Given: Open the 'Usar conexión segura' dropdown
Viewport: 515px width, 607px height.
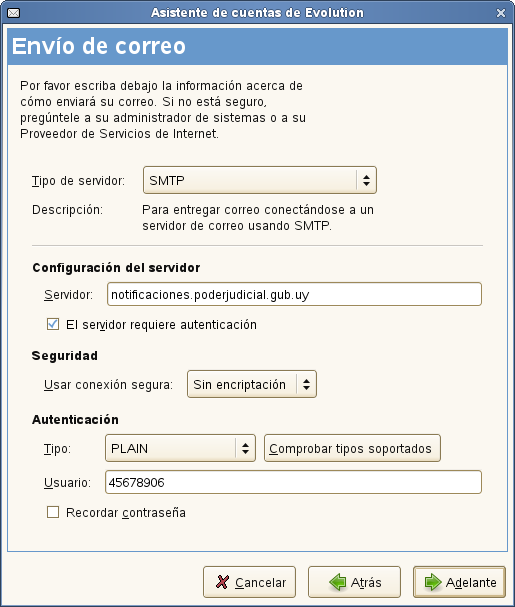Looking at the screenshot, I should point(252,384).
